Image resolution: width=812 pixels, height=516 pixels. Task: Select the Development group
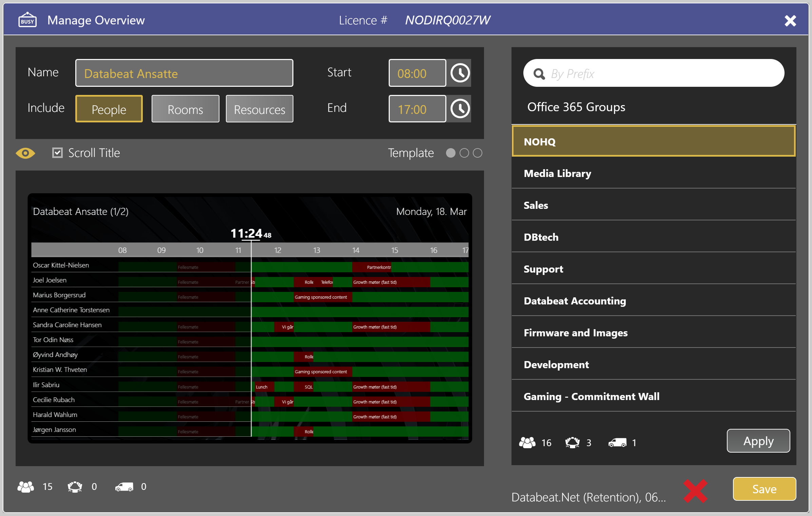pyautogui.click(x=654, y=364)
